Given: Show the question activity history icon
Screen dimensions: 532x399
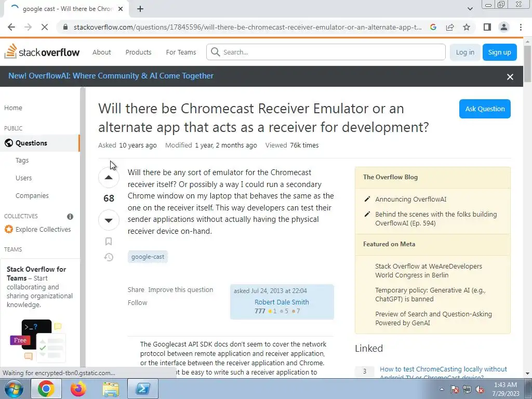Looking at the screenshot, I should (x=109, y=257).
